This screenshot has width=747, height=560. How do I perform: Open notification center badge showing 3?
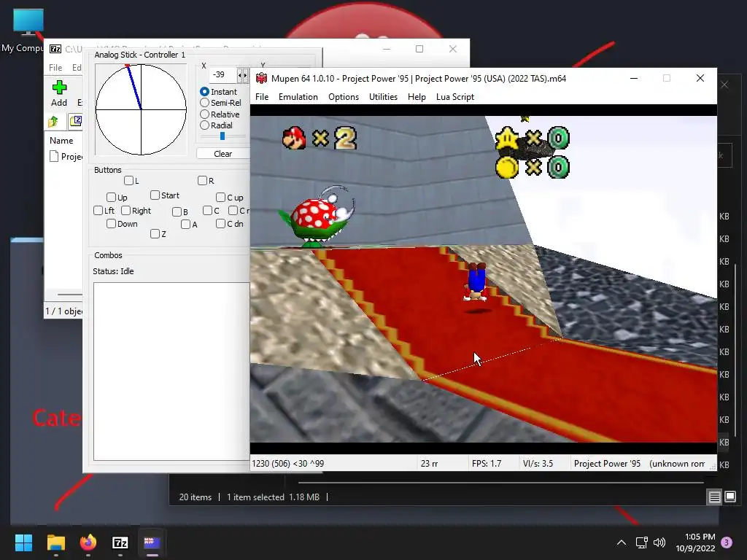click(x=727, y=542)
